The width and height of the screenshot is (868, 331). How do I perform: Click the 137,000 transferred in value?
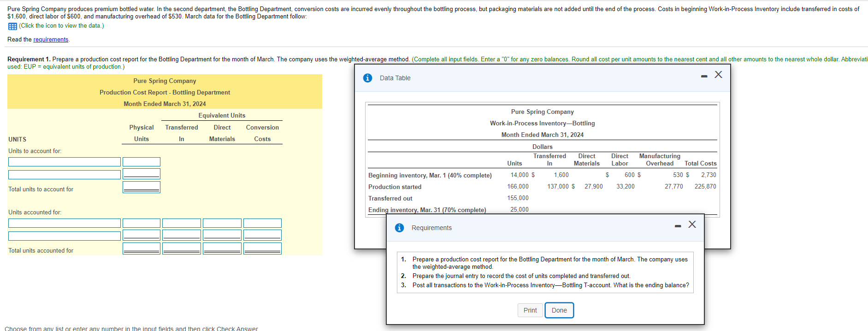tap(558, 186)
